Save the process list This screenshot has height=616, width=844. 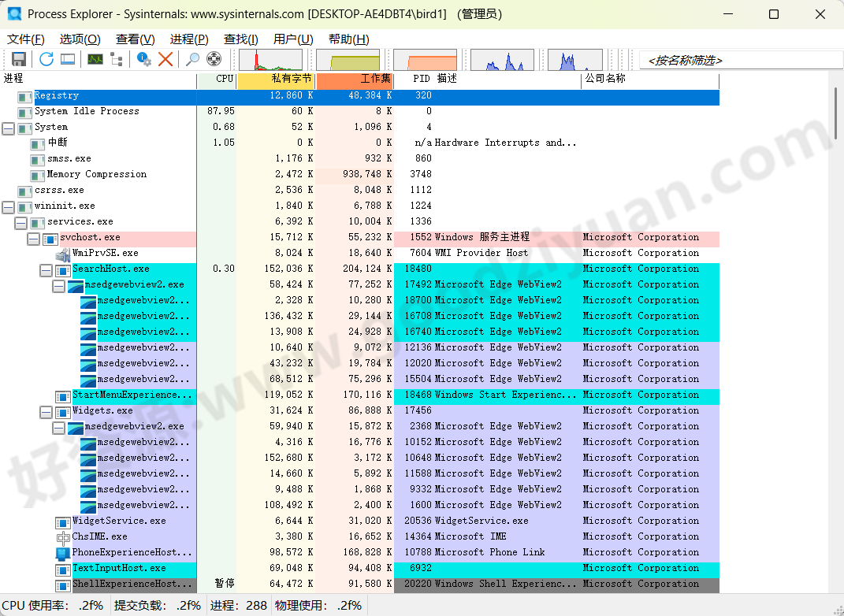[x=17, y=59]
